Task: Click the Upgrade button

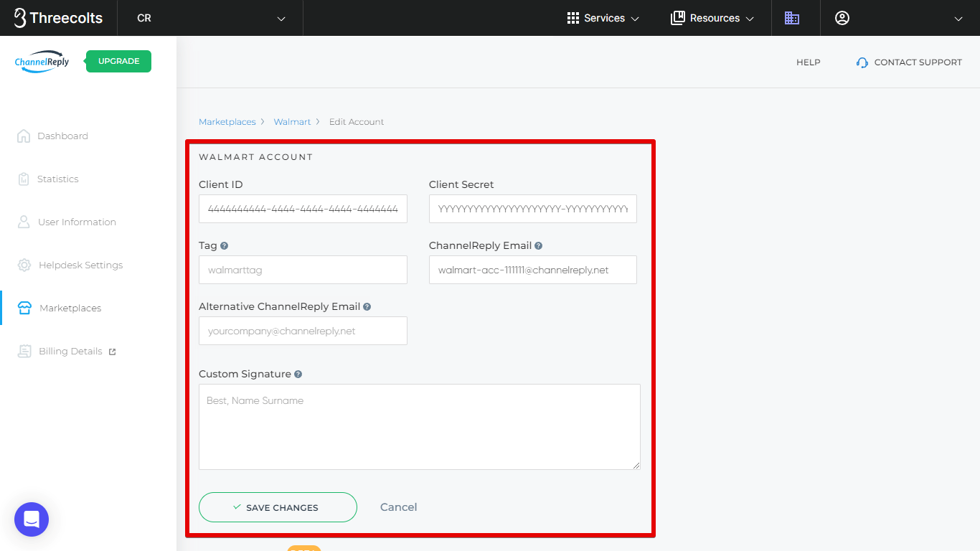Action: click(x=118, y=61)
